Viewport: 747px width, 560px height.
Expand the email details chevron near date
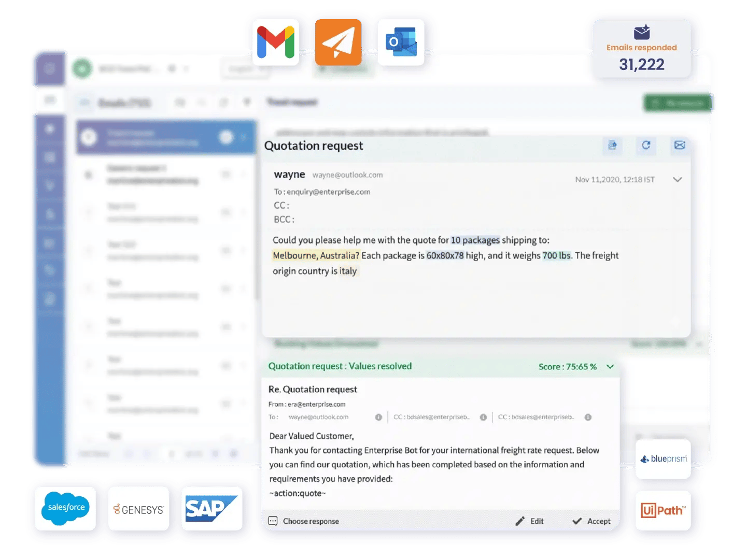677,180
